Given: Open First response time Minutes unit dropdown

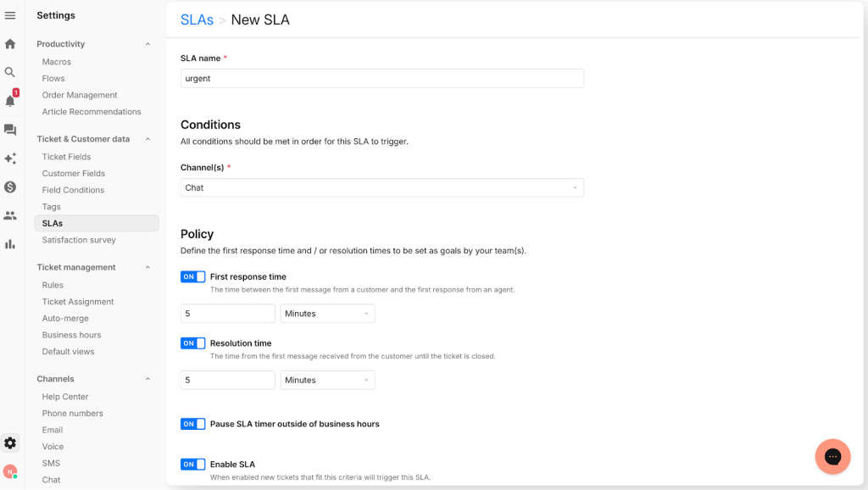Looking at the screenshot, I should click(327, 314).
